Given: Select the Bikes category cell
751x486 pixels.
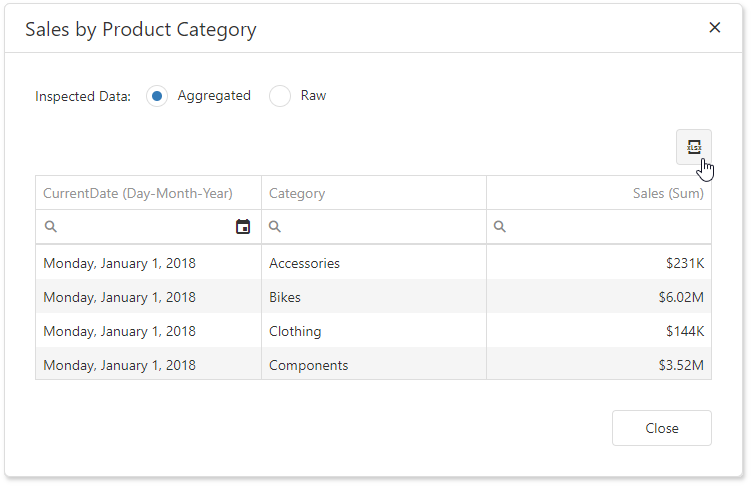Looking at the screenshot, I should pyautogui.click(x=285, y=297).
